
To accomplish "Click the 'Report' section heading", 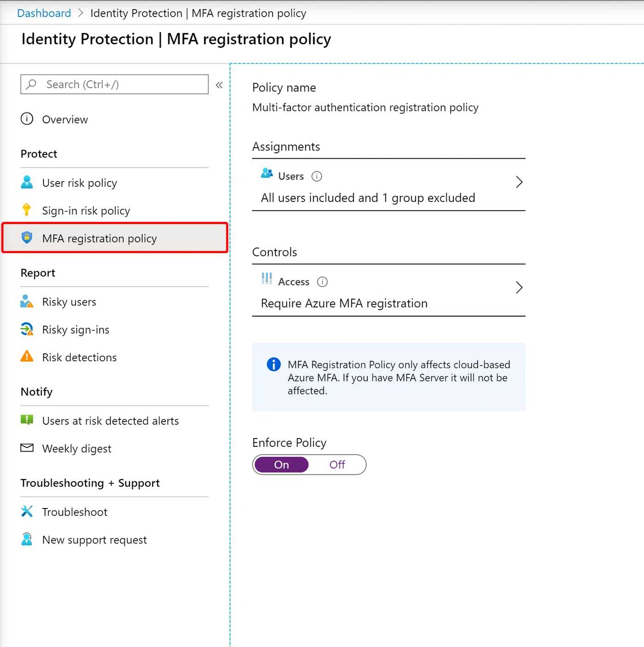I will click(38, 273).
